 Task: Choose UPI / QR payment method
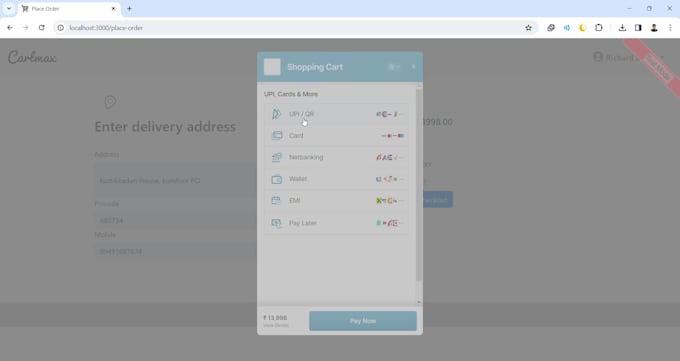pyautogui.click(x=336, y=114)
